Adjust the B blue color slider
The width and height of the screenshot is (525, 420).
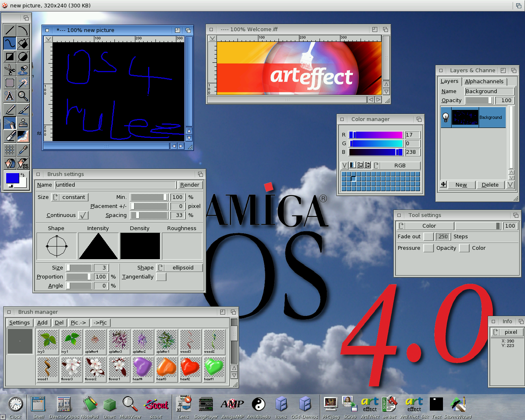[x=376, y=152]
